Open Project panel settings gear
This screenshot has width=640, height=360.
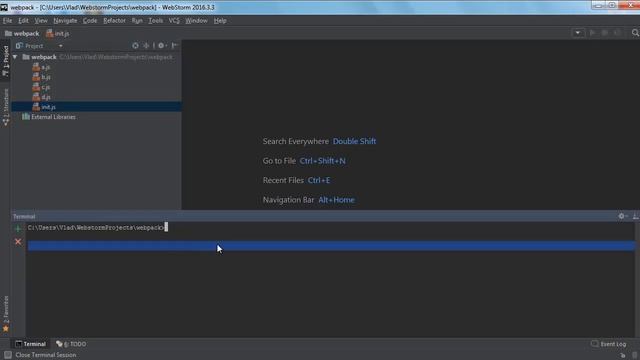point(162,46)
